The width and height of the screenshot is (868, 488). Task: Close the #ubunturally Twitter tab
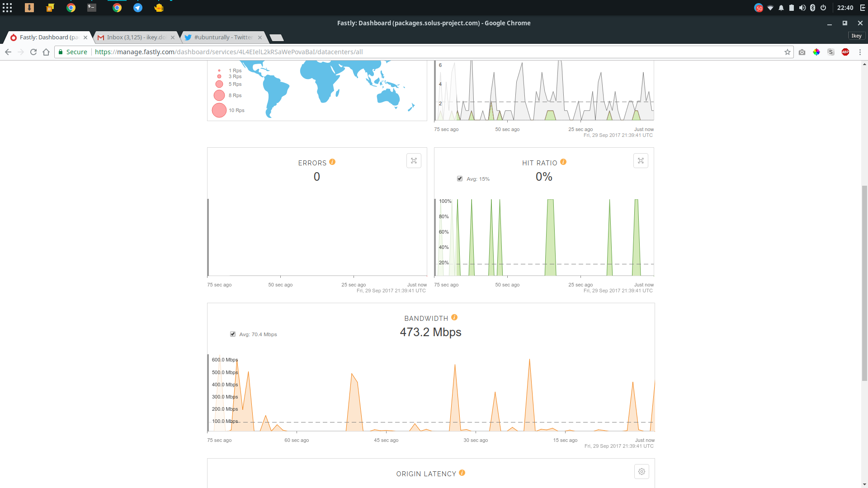click(260, 38)
